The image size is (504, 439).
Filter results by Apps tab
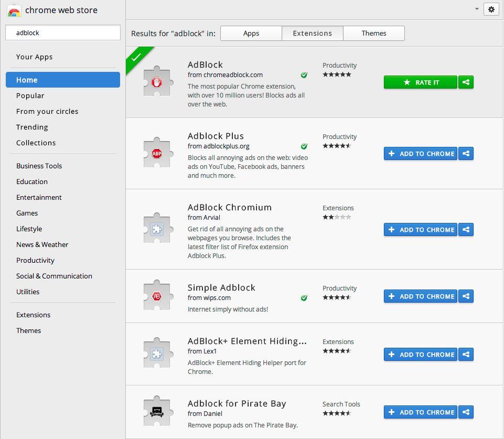(251, 34)
